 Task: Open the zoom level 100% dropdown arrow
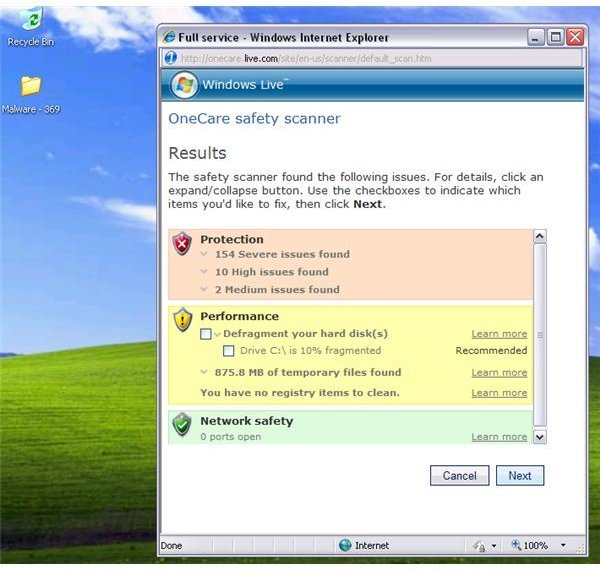click(563, 545)
